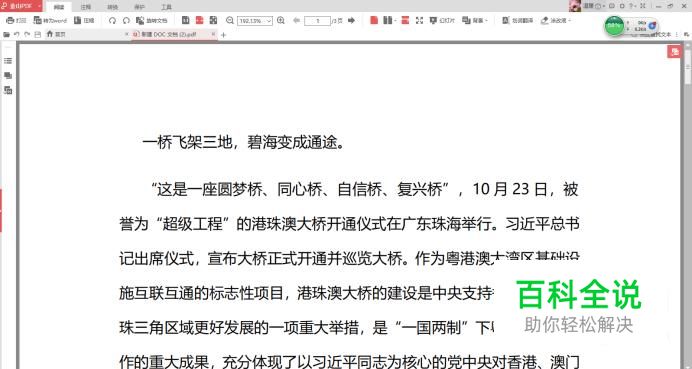692x369 pixels.
Task: Select the red fit-width view icon
Action: click(x=199, y=20)
